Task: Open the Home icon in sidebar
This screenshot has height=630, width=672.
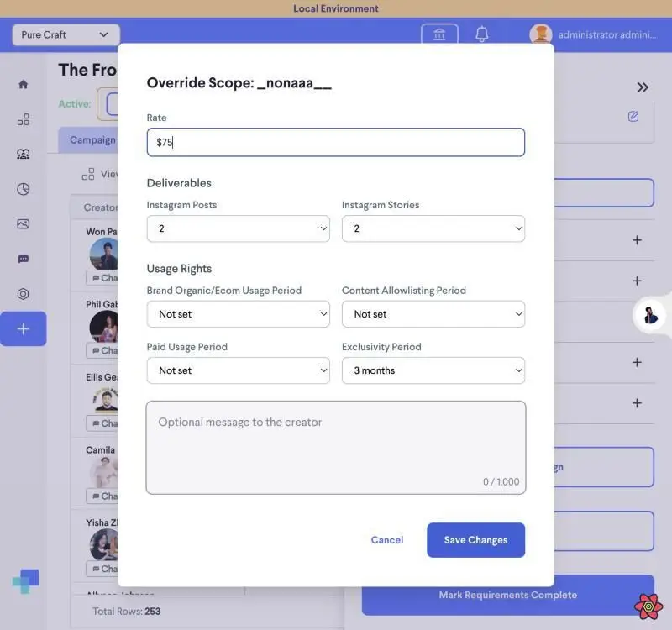Action: (x=24, y=84)
